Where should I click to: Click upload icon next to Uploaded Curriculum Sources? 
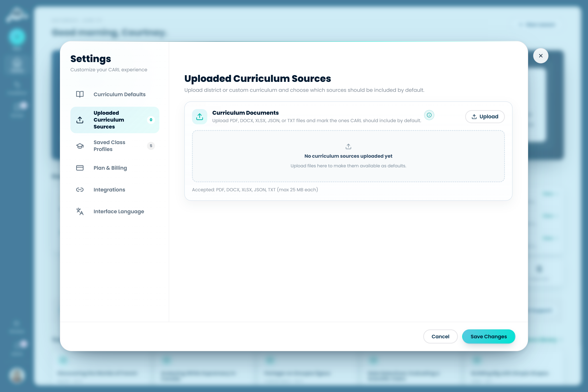(x=80, y=120)
